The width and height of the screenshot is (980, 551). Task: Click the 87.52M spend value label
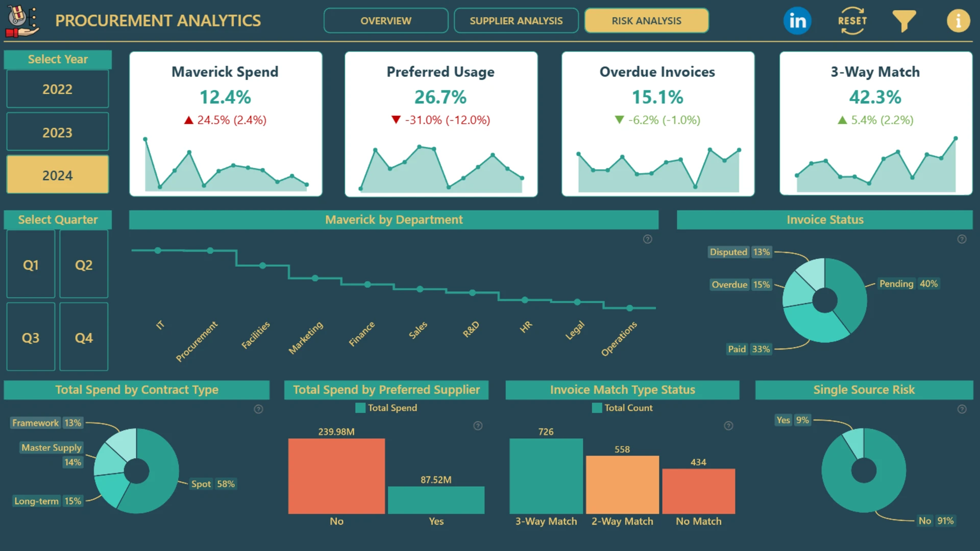(x=436, y=480)
